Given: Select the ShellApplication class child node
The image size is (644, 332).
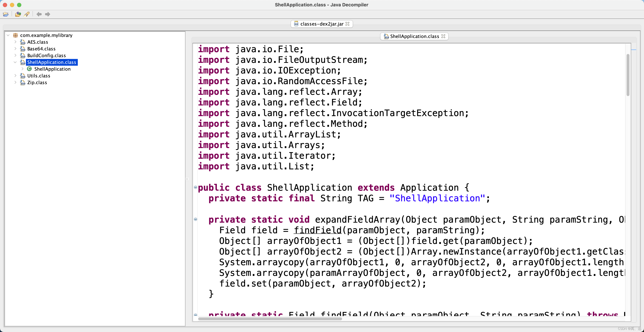Looking at the screenshot, I should point(52,69).
